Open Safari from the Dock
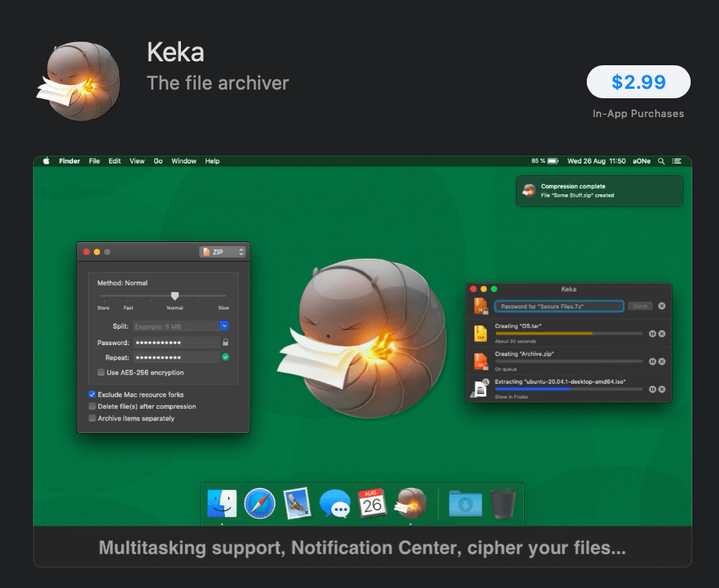719x588 pixels. pyautogui.click(x=260, y=503)
